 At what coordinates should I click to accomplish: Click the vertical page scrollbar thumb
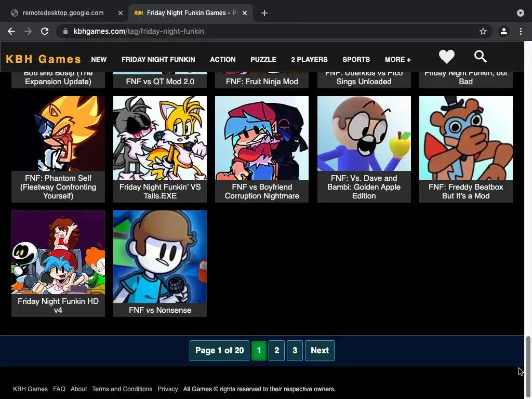pos(528,367)
